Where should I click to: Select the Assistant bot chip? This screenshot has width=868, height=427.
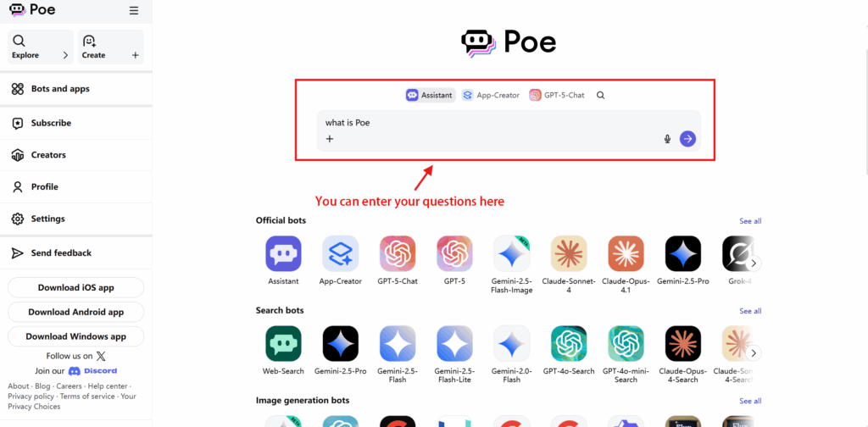(x=430, y=95)
